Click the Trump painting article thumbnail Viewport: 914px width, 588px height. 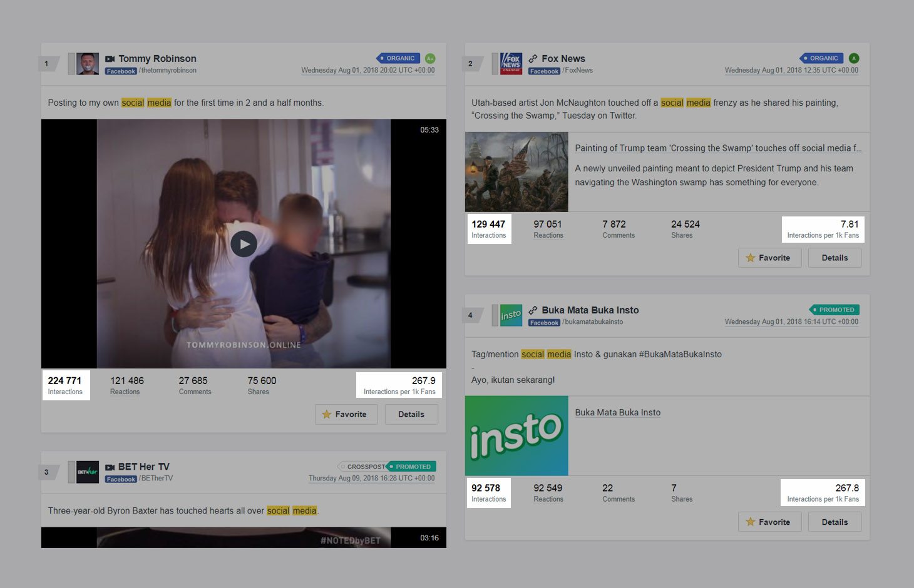516,171
